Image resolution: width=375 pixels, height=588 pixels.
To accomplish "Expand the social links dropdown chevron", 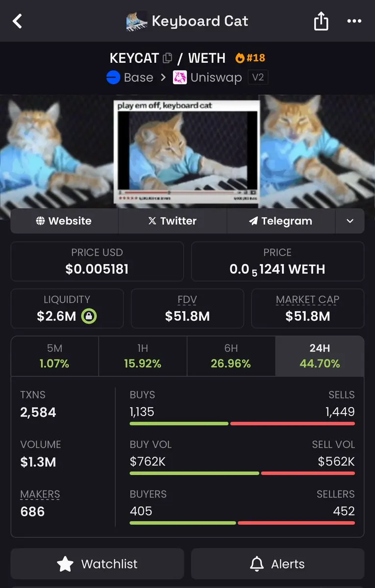I will [x=350, y=221].
